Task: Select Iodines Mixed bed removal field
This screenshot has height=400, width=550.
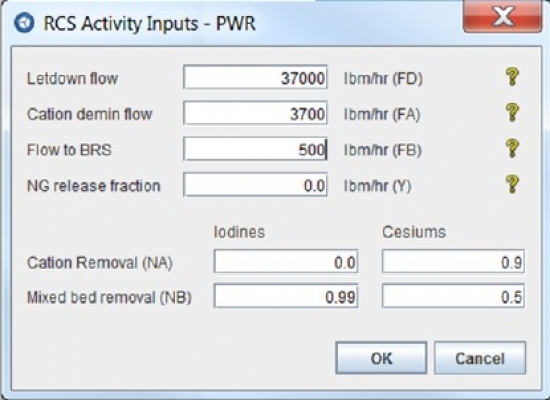Action: click(x=286, y=296)
